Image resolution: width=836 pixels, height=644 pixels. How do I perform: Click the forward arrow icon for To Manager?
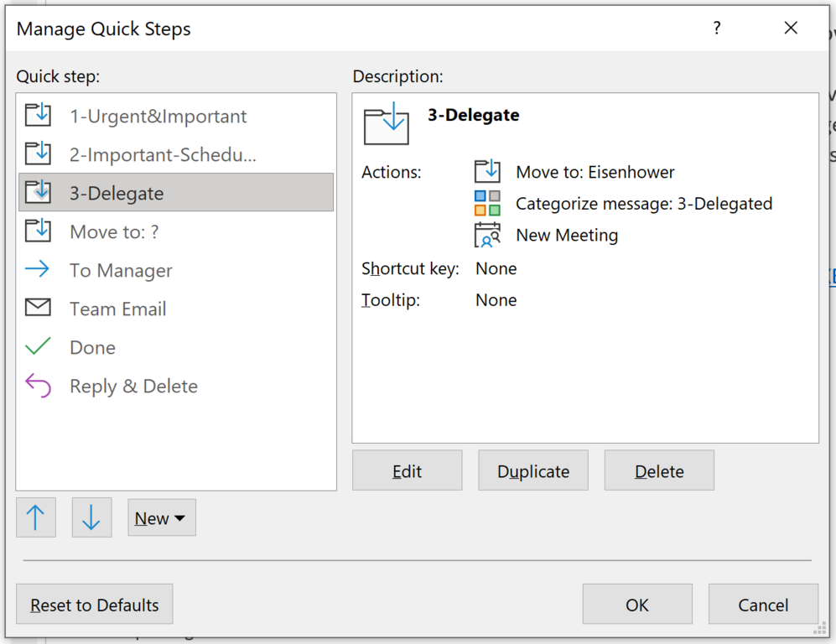click(x=38, y=269)
